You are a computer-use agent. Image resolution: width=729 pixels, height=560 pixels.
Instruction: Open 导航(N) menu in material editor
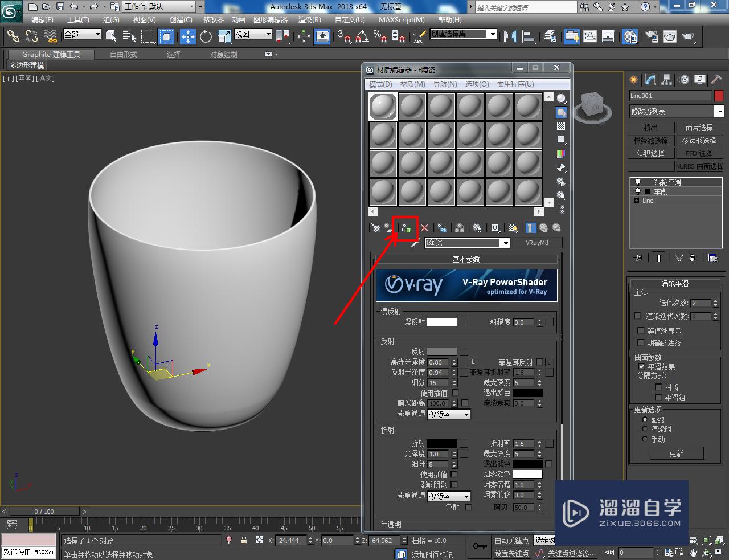tap(445, 84)
